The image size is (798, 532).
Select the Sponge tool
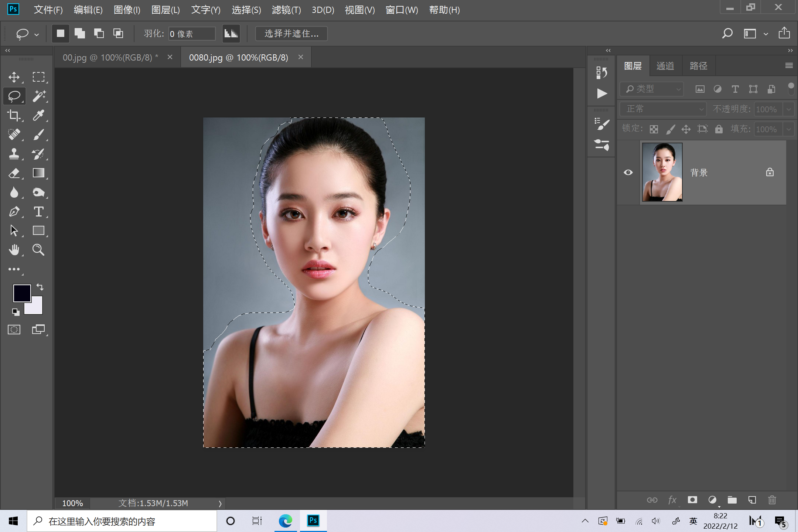(38, 192)
